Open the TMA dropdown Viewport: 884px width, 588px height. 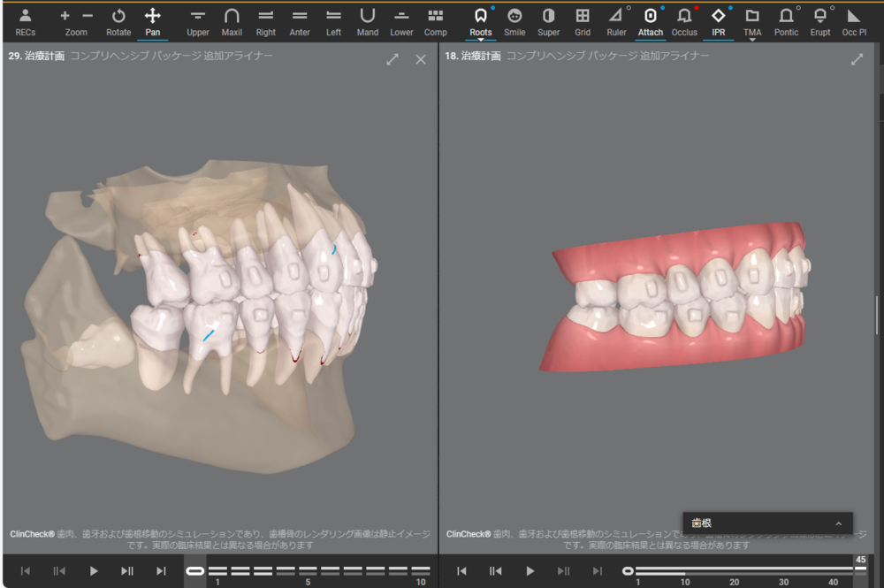(751, 23)
